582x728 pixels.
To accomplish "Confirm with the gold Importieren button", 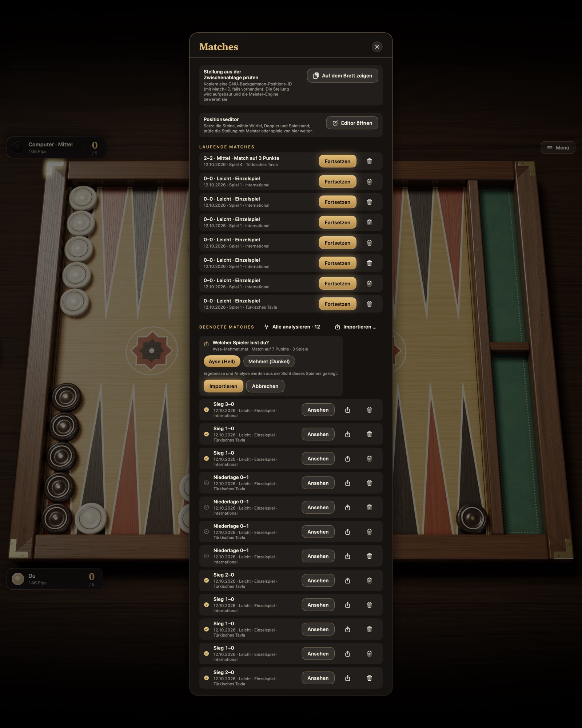I will tap(223, 386).
